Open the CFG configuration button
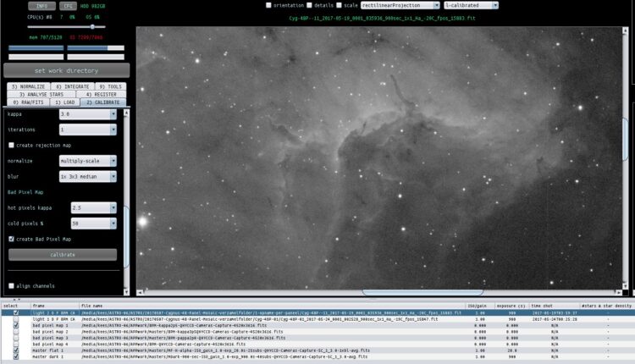 68,6
